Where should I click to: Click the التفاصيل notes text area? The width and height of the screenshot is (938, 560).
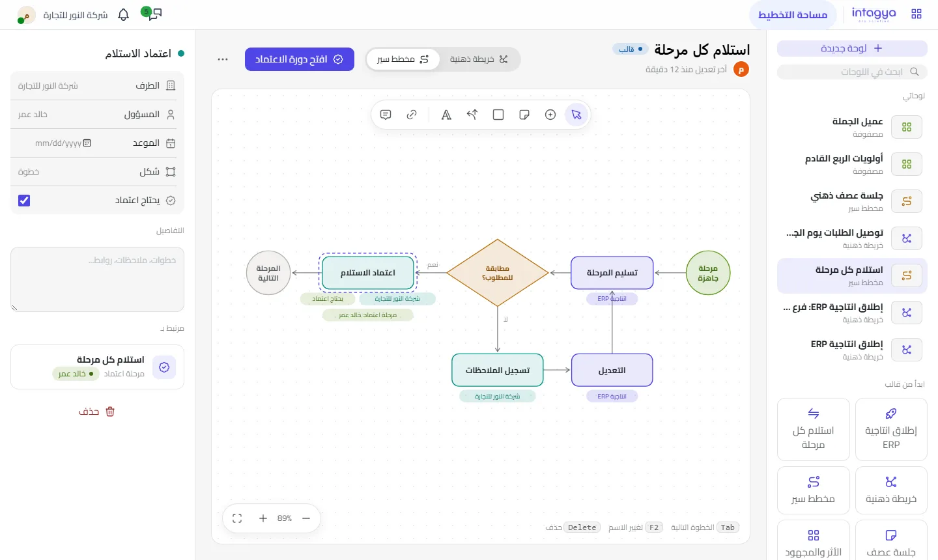pos(97,279)
